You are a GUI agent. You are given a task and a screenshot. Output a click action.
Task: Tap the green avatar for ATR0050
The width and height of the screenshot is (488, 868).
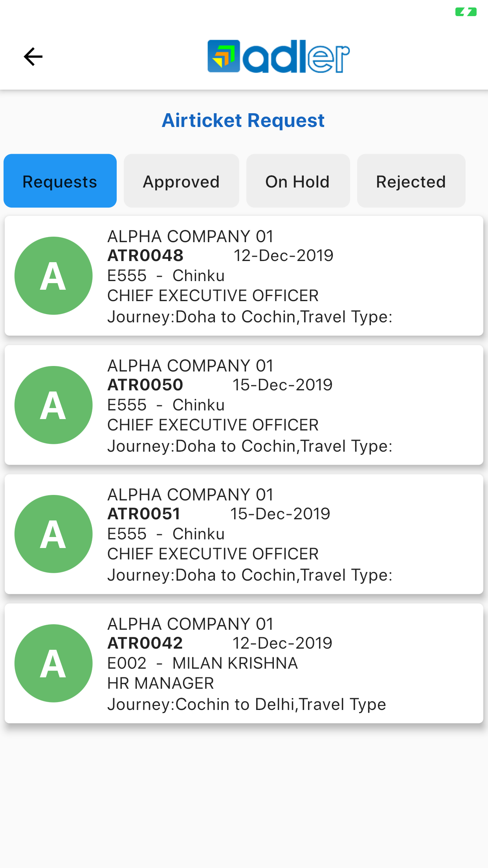[x=53, y=405]
